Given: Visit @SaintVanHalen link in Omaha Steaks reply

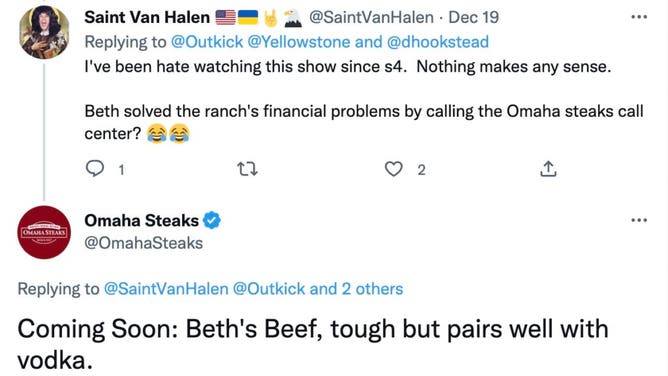Looking at the screenshot, I should [166, 289].
